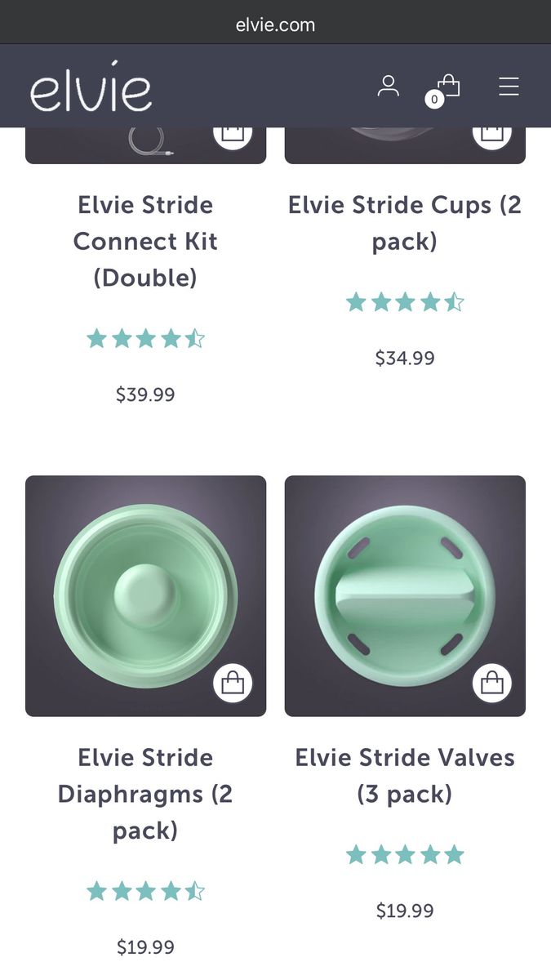This screenshot has height=980, width=551.
Task: Open the user account icon
Action: [389, 86]
